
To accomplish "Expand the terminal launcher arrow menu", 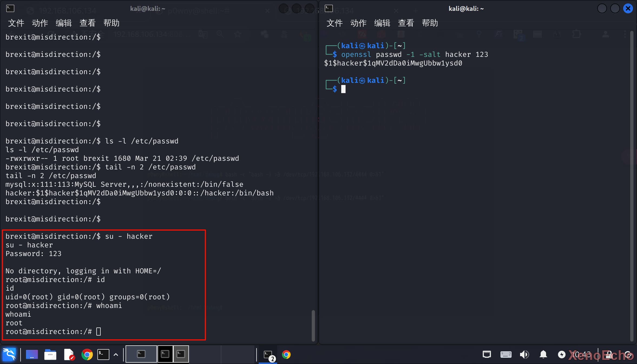I will click(116, 355).
